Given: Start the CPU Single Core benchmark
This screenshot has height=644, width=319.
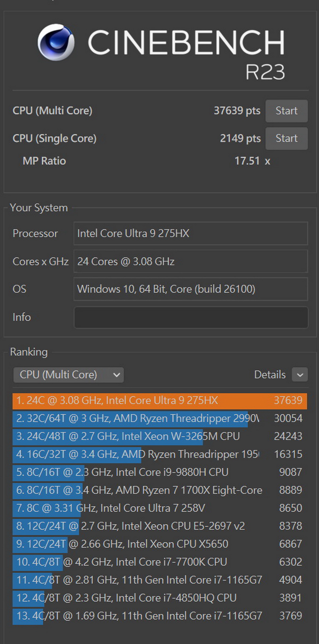Looking at the screenshot, I should click(286, 138).
